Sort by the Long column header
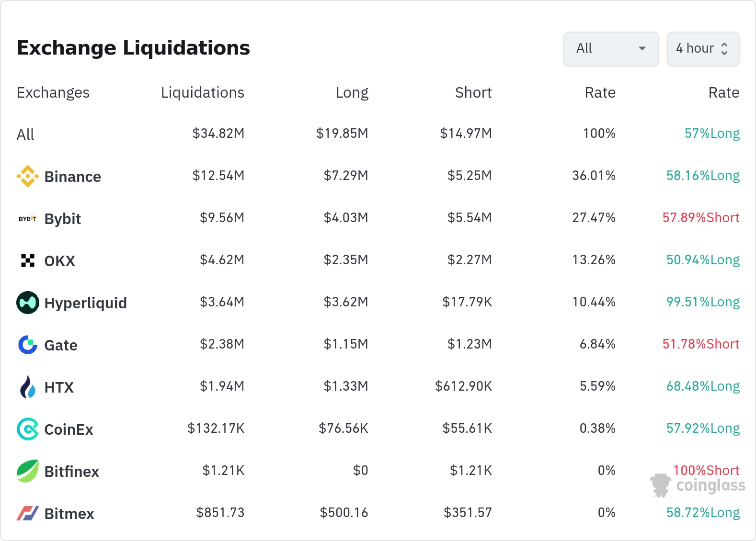This screenshot has width=756, height=541. pos(352,92)
